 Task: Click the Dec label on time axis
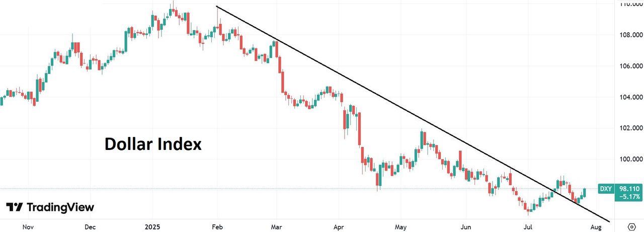pyautogui.click(x=91, y=226)
